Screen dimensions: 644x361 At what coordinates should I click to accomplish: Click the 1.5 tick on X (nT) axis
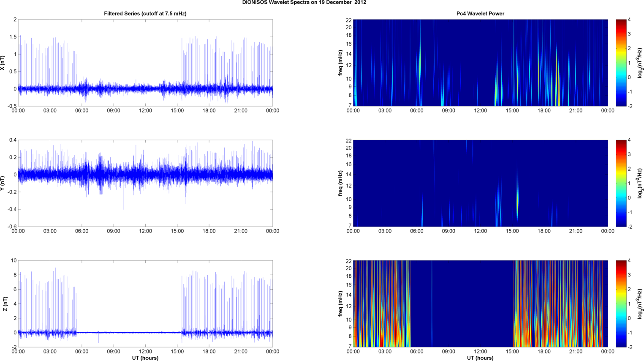tap(13, 37)
